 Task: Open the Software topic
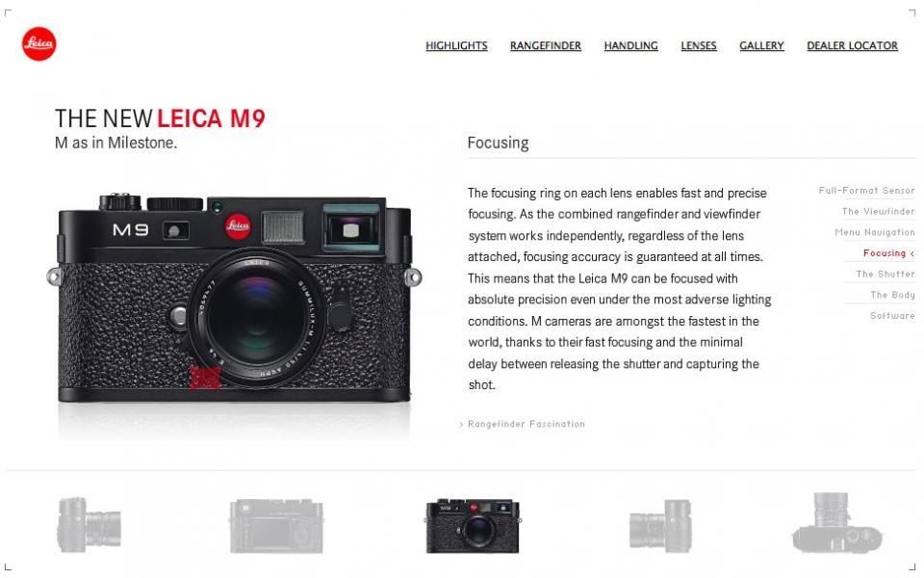pyautogui.click(x=892, y=316)
